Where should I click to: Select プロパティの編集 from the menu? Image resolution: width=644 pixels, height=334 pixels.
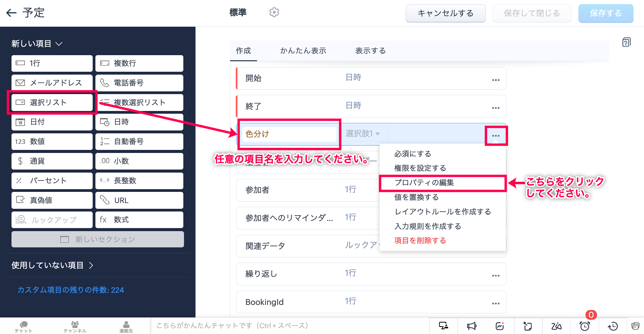[424, 183]
